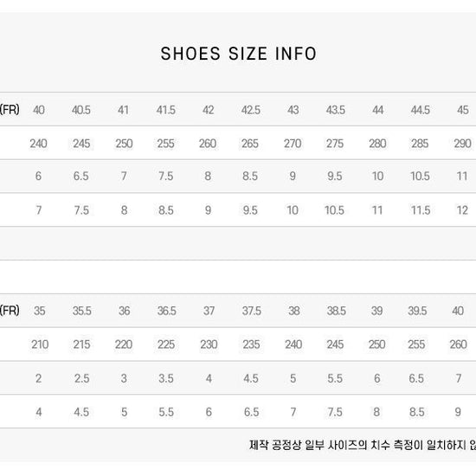Click the 44.5 FR size cell
Screen dimensions: 476x476
coord(420,110)
